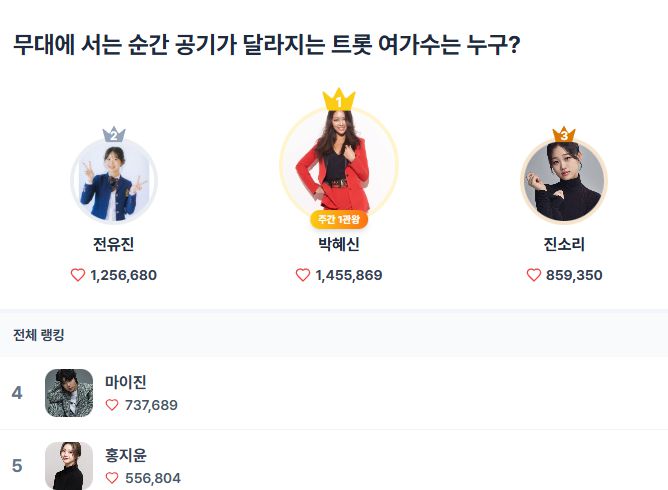The width and height of the screenshot is (668, 490).
Task: Click the 주간 1관왕 badge
Action: click(339, 219)
